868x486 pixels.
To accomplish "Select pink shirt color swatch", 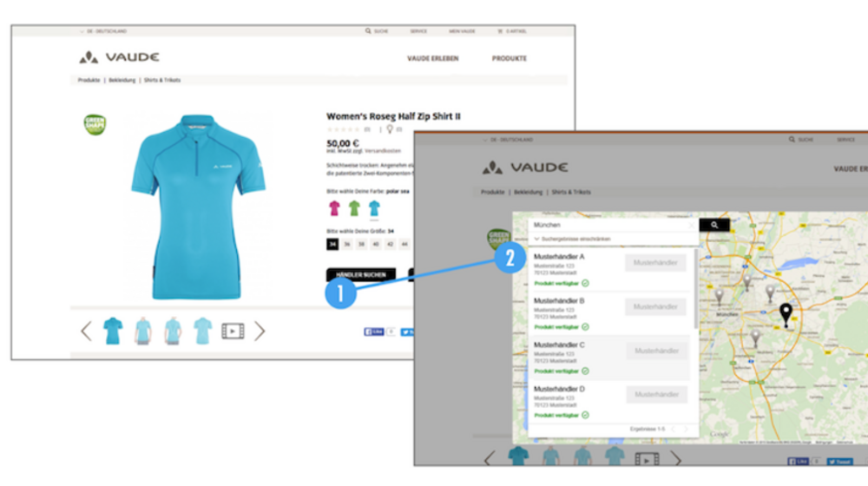I will coord(334,208).
